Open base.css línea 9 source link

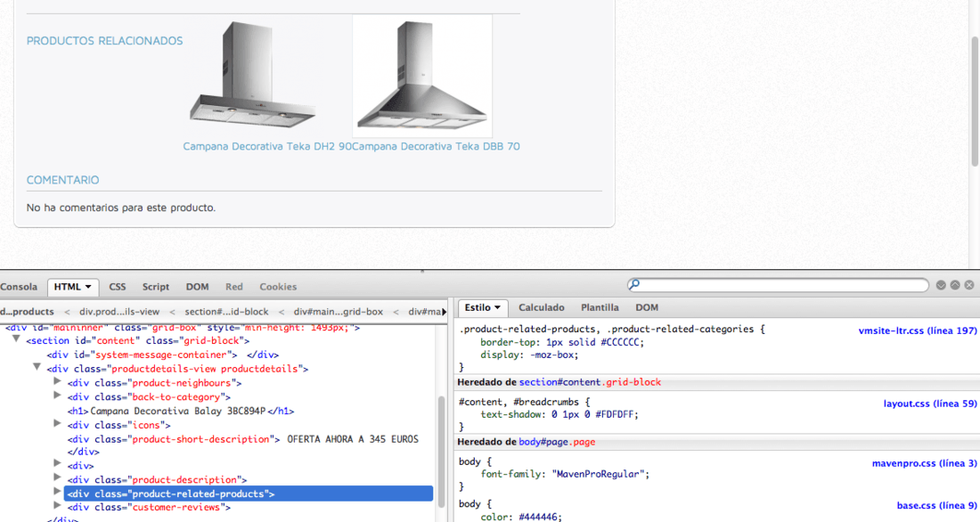[x=937, y=505]
